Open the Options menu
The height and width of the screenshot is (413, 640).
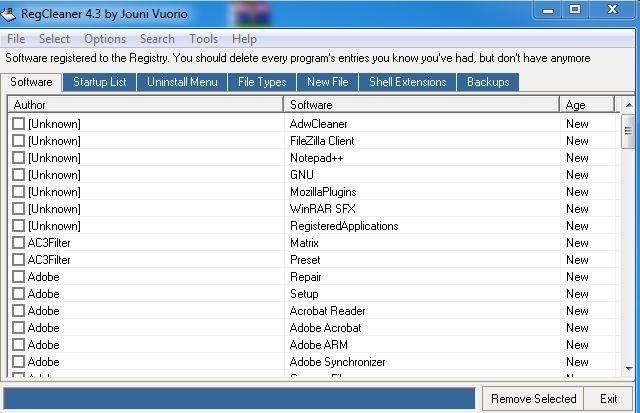(x=105, y=39)
